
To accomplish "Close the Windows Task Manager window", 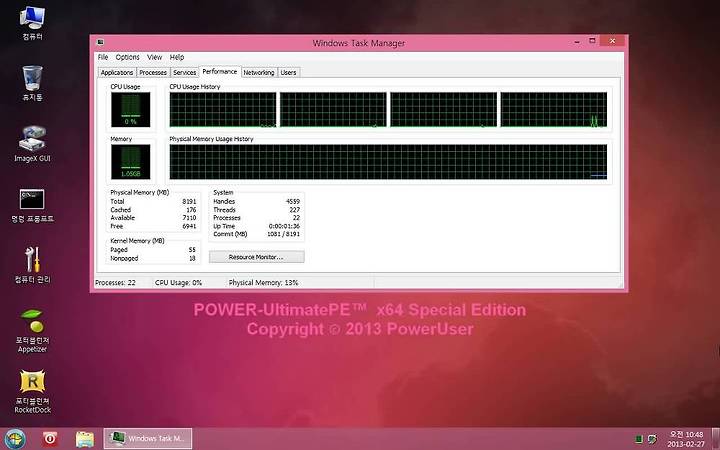I will point(613,41).
